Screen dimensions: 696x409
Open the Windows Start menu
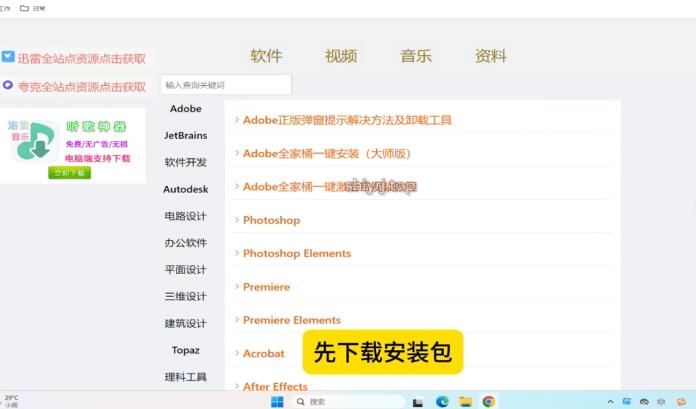(277, 401)
